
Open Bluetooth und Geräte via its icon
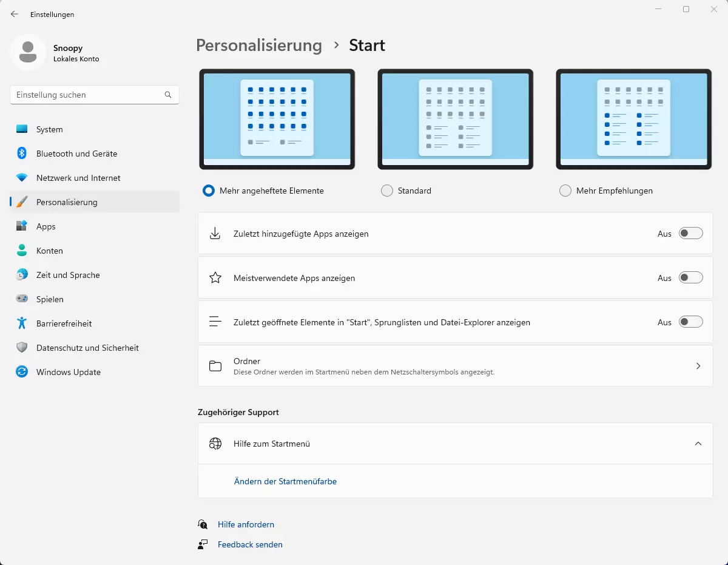click(x=22, y=154)
